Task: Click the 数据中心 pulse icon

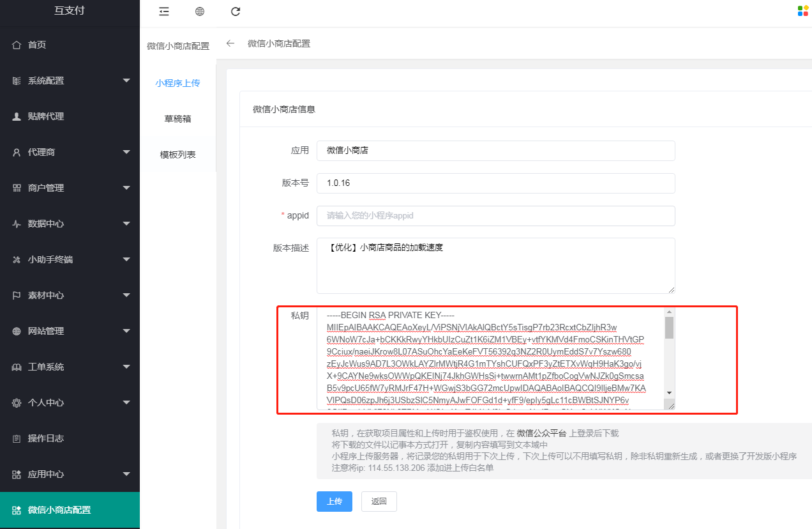Action: click(17, 224)
